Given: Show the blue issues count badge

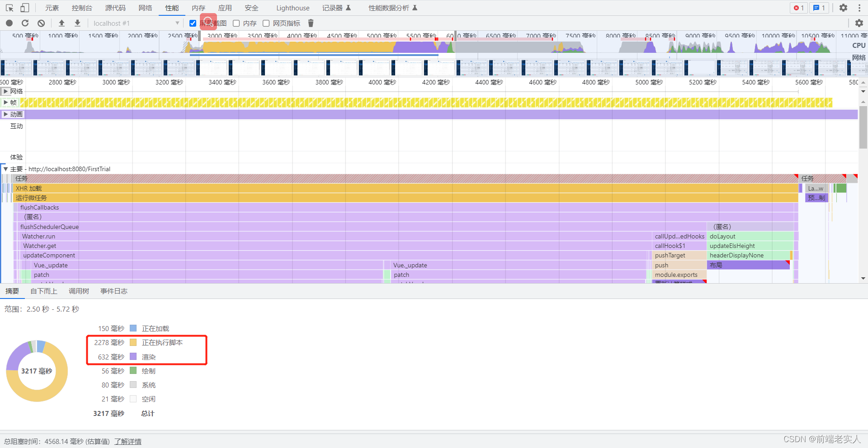Looking at the screenshot, I should [819, 8].
